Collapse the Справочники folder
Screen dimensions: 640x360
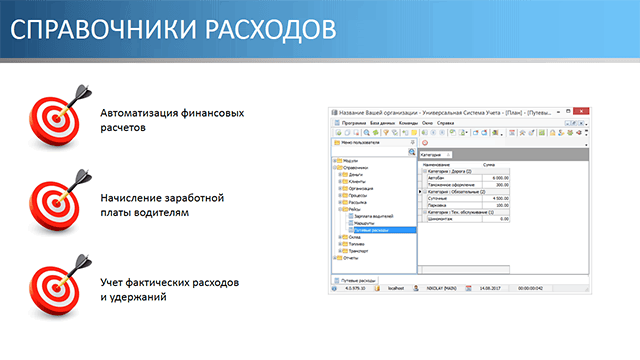(x=335, y=168)
